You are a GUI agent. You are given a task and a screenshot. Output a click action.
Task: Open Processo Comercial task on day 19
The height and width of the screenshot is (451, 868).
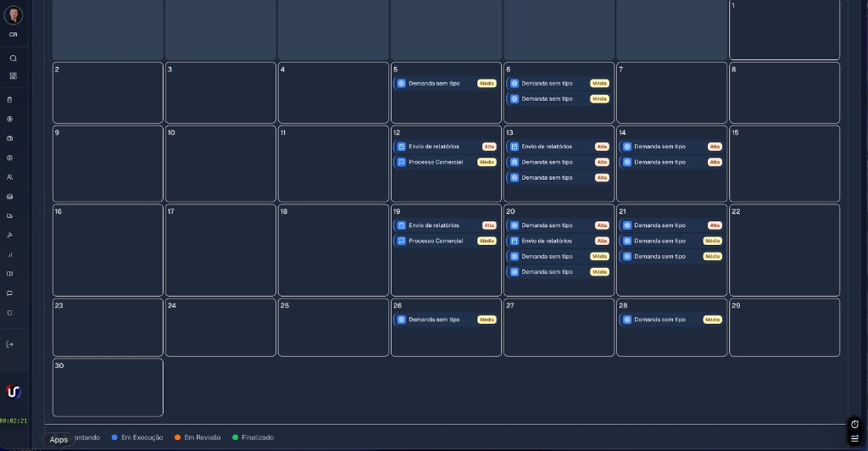446,242
